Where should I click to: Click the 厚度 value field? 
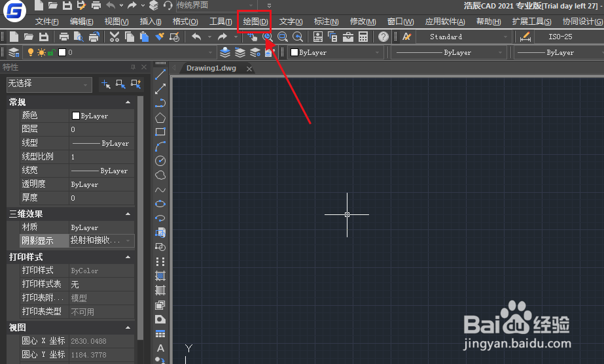101,198
